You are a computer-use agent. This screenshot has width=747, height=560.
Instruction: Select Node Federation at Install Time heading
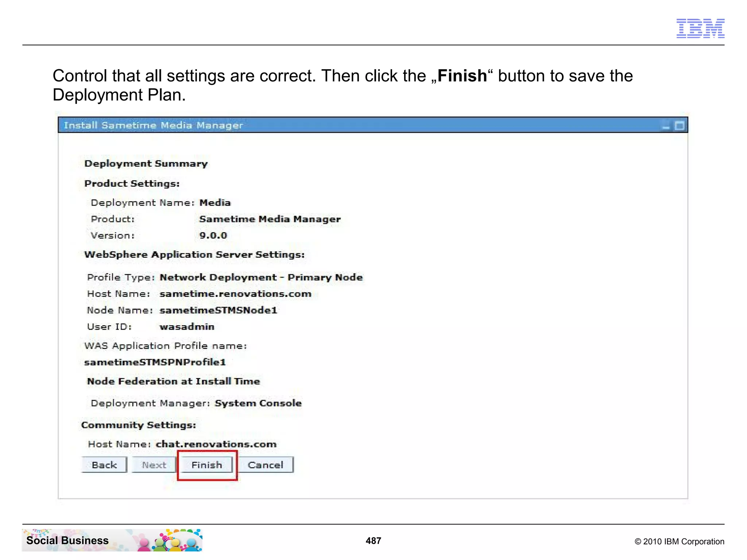click(174, 381)
